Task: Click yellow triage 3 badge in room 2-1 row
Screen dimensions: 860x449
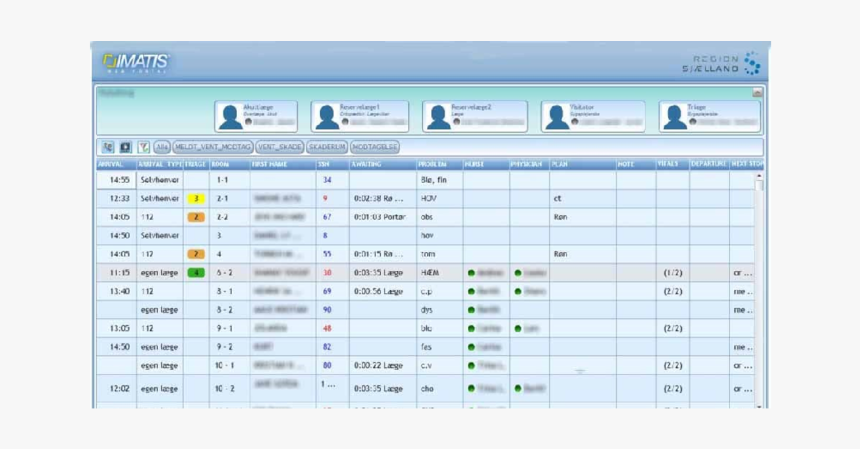Action: (x=196, y=198)
